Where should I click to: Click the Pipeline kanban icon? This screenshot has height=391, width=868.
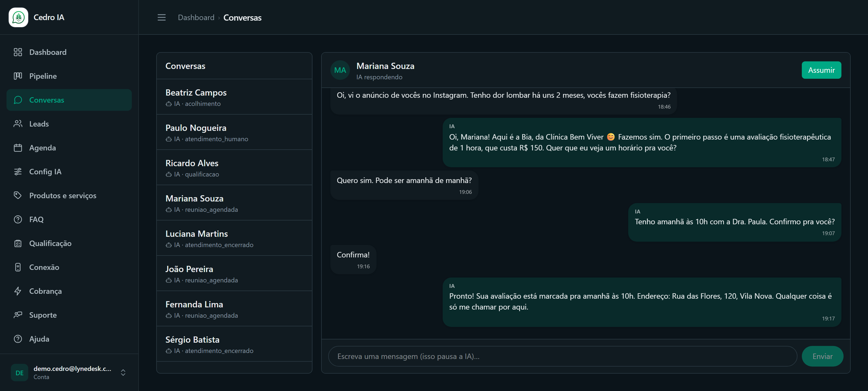tap(18, 76)
